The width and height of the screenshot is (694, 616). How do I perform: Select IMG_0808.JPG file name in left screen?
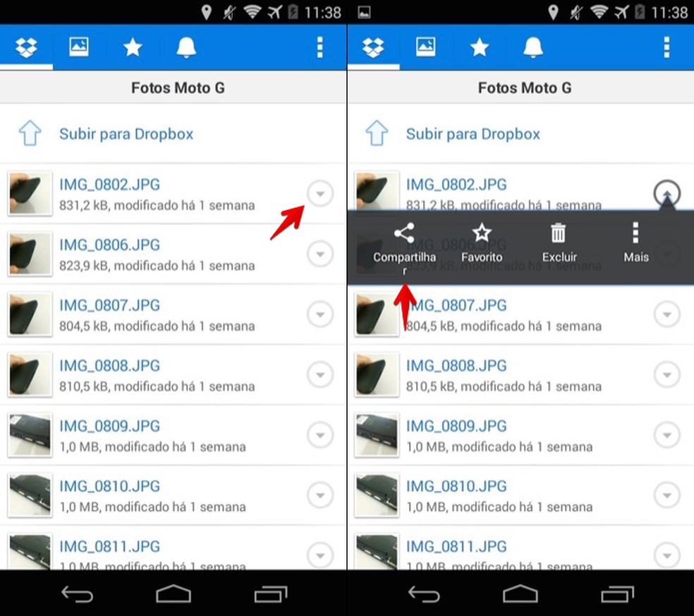coord(110,365)
